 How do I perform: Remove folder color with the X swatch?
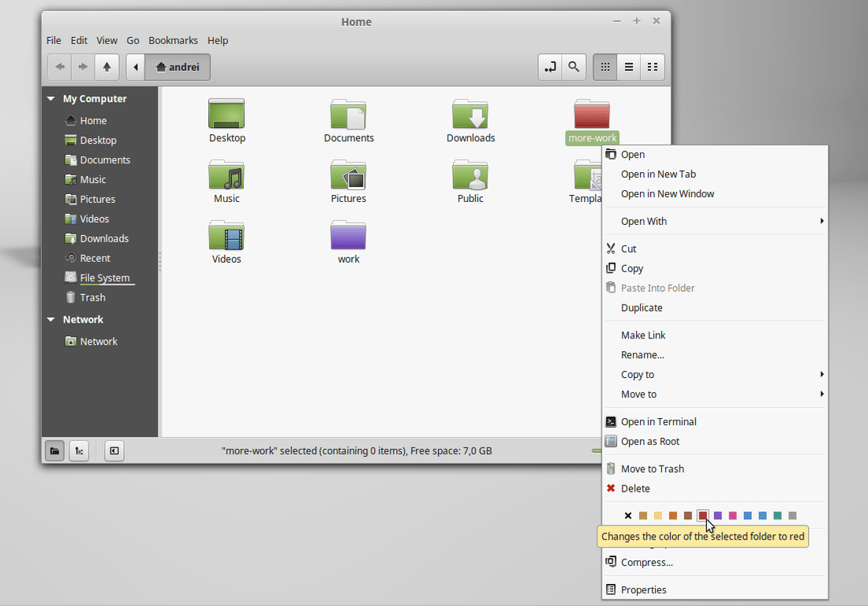click(628, 515)
